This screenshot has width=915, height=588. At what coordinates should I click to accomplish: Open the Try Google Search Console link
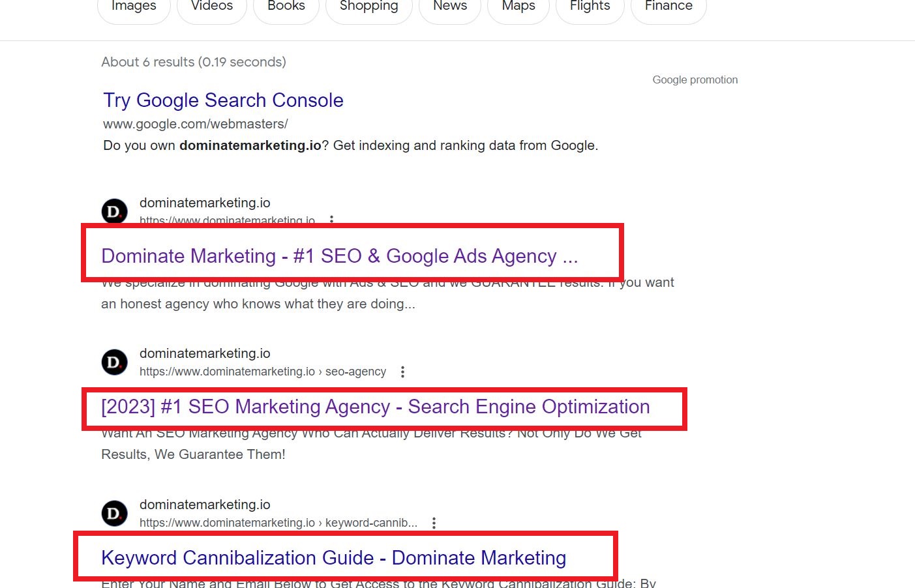(x=223, y=100)
